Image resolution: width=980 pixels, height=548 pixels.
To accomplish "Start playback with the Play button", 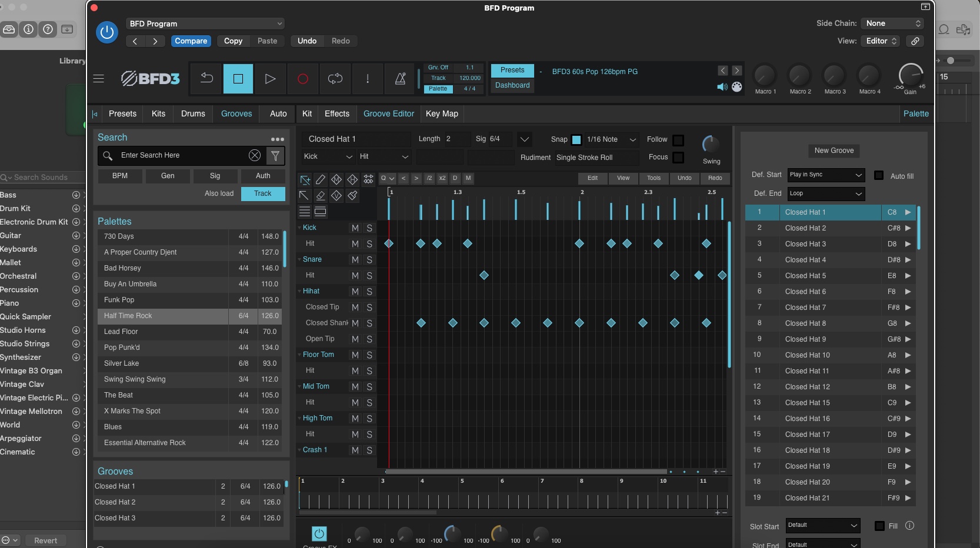I will point(270,79).
